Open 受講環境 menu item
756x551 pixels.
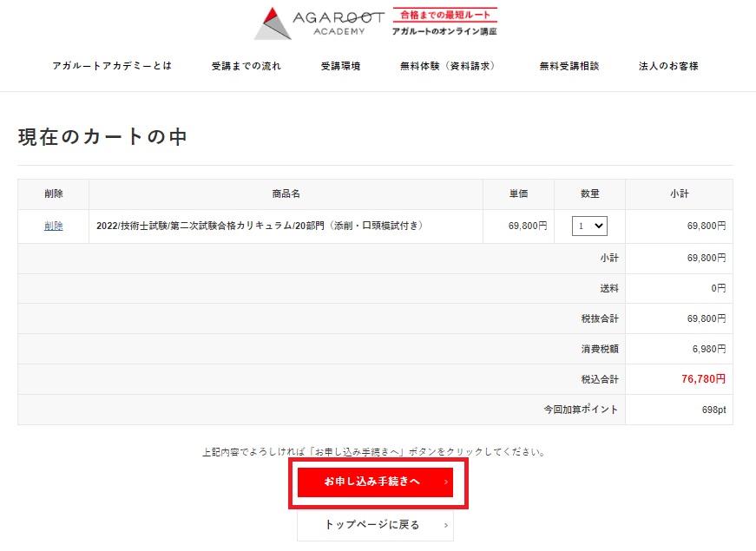pyautogui.click(x=340, y=66)
